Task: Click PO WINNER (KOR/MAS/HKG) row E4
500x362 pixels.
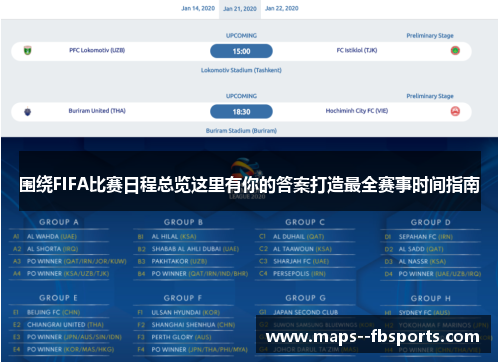Action: 71,349
